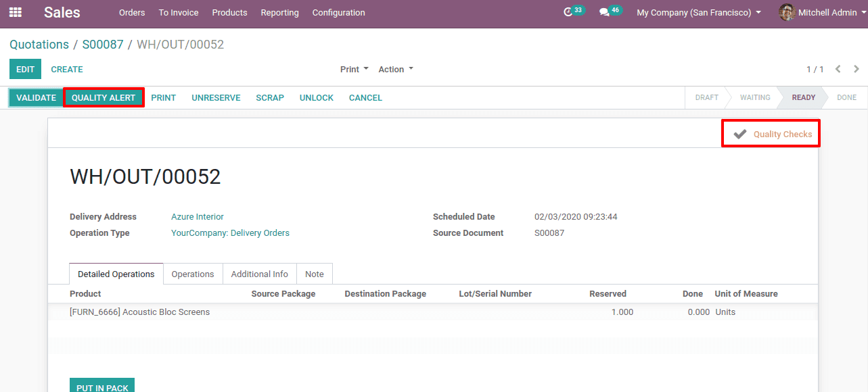The width and height of the screenshot is (868, 392).
Task: Open the Orders menu
Action: coord(132,13)
